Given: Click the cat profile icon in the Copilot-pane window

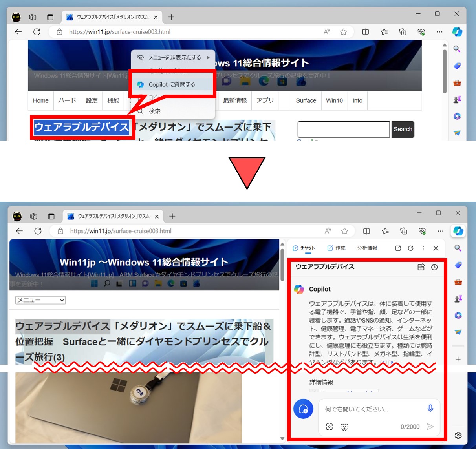Looking at the screenshot, I should (x=17, y=216).
